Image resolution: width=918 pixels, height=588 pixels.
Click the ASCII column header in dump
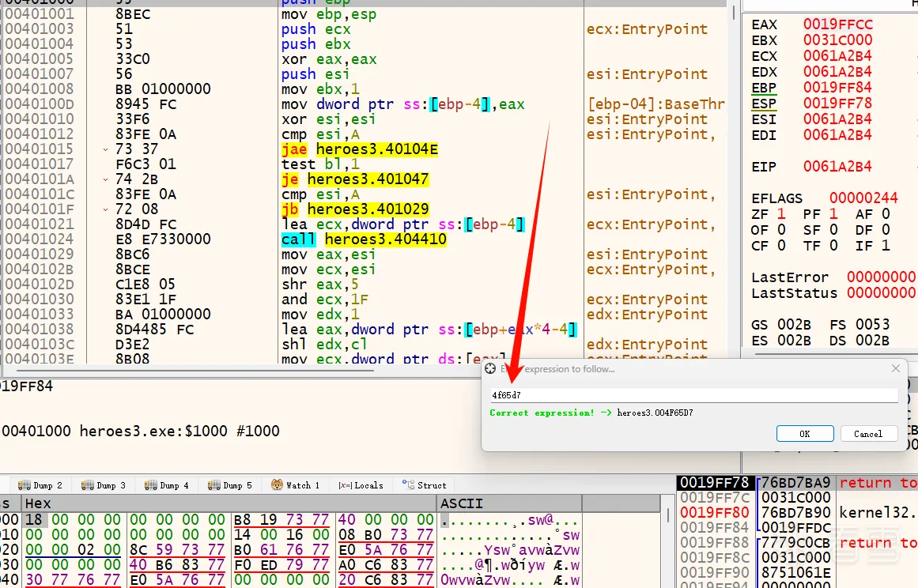pos(462,503)
